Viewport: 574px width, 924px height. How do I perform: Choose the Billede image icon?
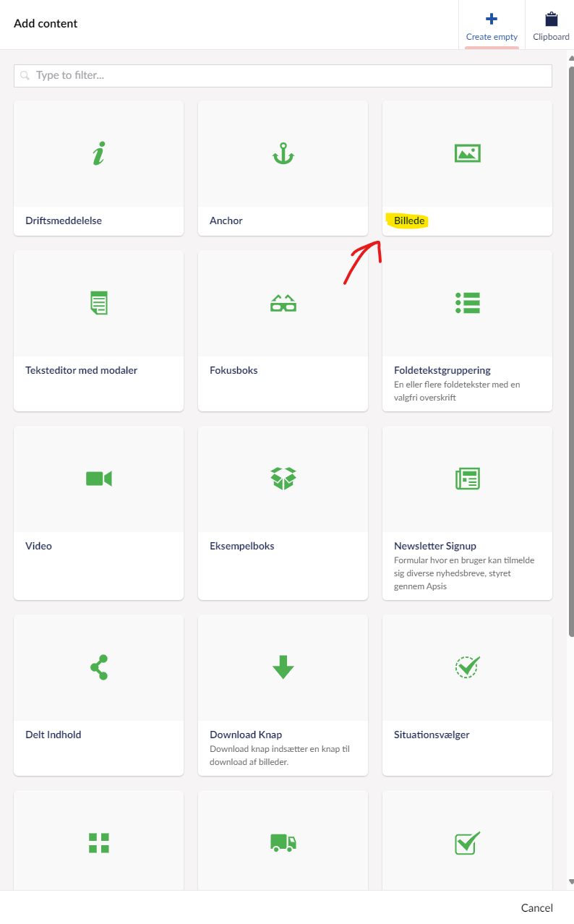pos(467,153)
